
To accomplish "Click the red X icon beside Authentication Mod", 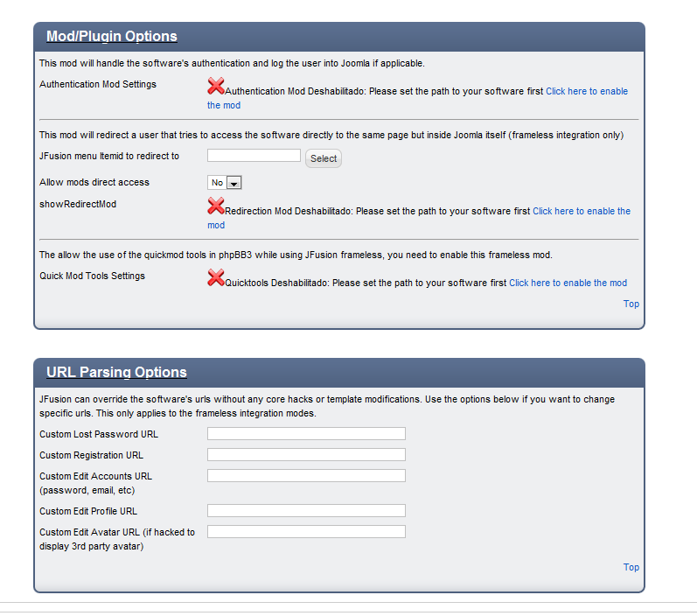I will [x=216, y=86].
